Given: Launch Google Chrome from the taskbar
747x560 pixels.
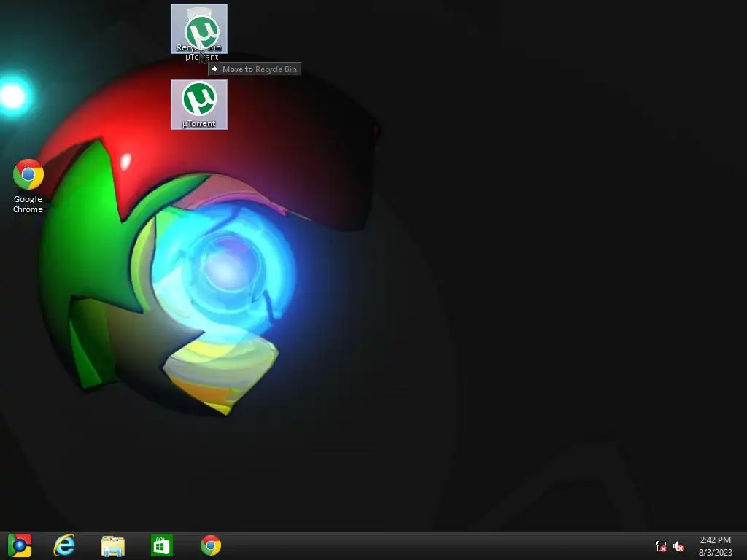Looking at the screenshot, I should tap(211, 545).
